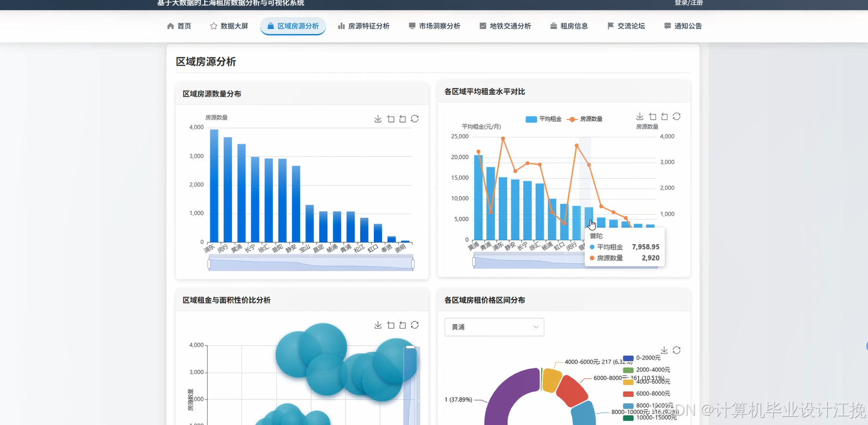Viewport: 868px width, 425px height.
Task: Open 市场洞察分析 navigation item
Action: (434, 26)
